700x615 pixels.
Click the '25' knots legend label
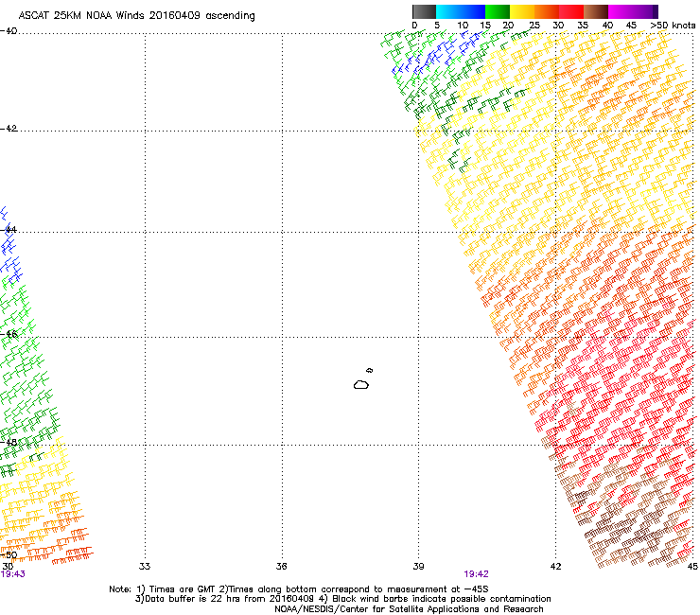(x=534, y=26)
